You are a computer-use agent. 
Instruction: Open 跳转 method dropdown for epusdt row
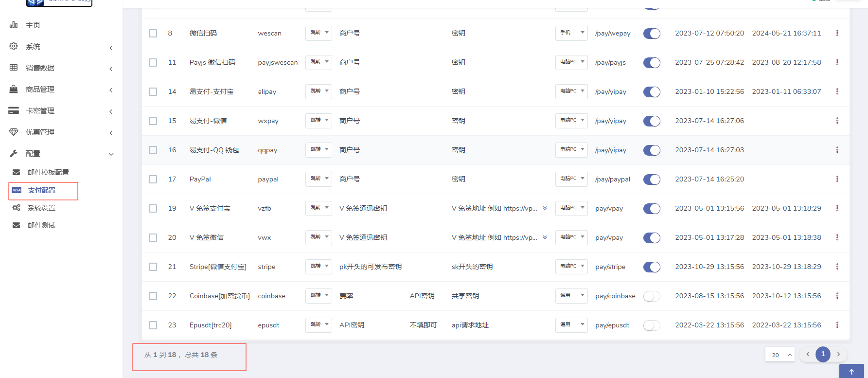click(x=319, y=325)
